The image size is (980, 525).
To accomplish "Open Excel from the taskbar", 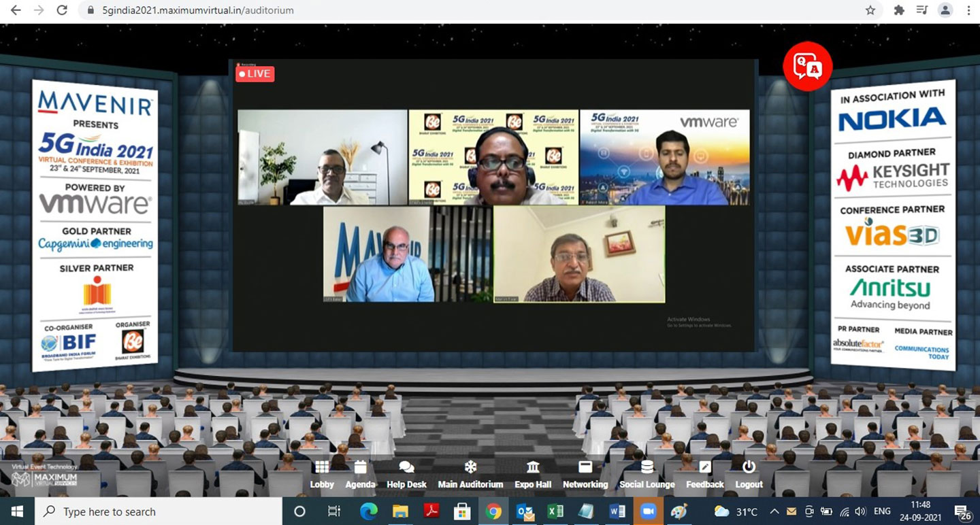I will tap(555, 511).
